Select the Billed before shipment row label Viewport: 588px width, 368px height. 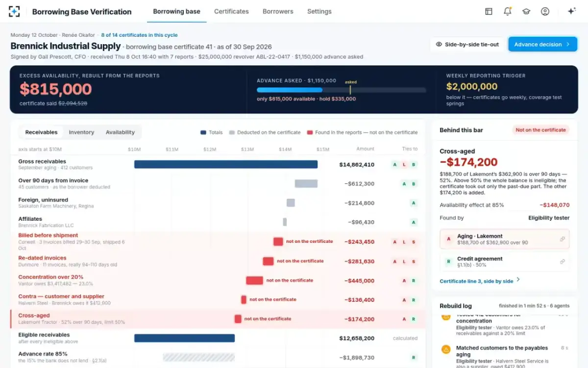pos(48,235)
